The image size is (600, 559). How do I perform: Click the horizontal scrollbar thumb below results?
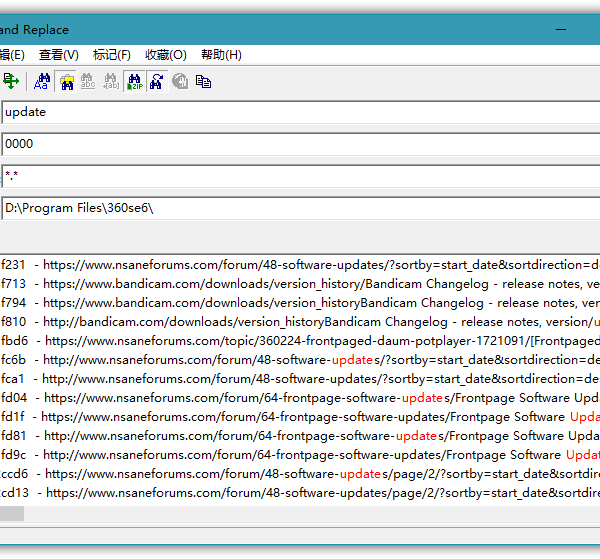click(x=12, y=513)
